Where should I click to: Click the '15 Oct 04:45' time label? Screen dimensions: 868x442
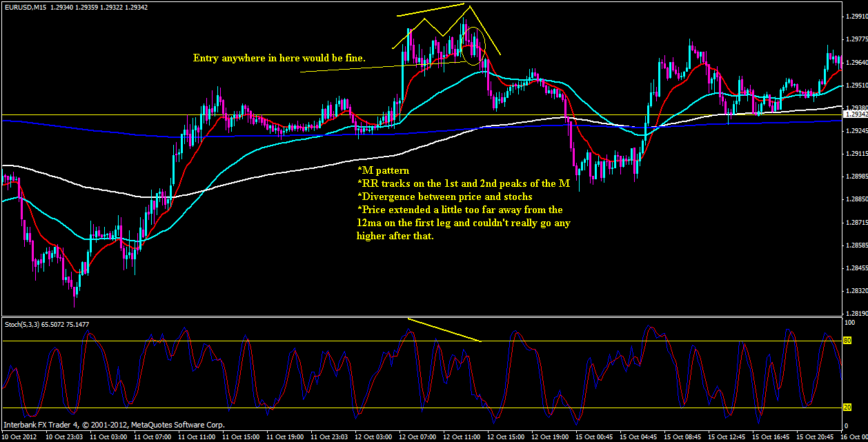pyautogui.click(x=638, y=436)
